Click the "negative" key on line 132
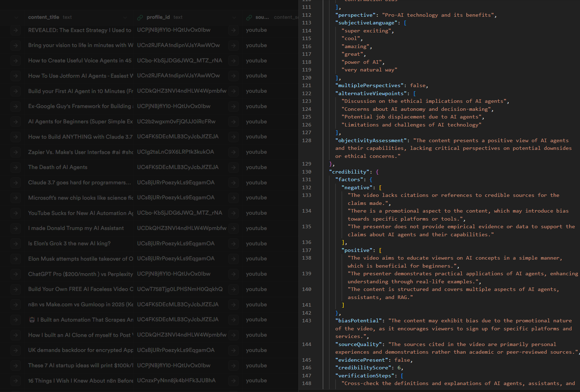580x392 pixels. click(357, 187)
